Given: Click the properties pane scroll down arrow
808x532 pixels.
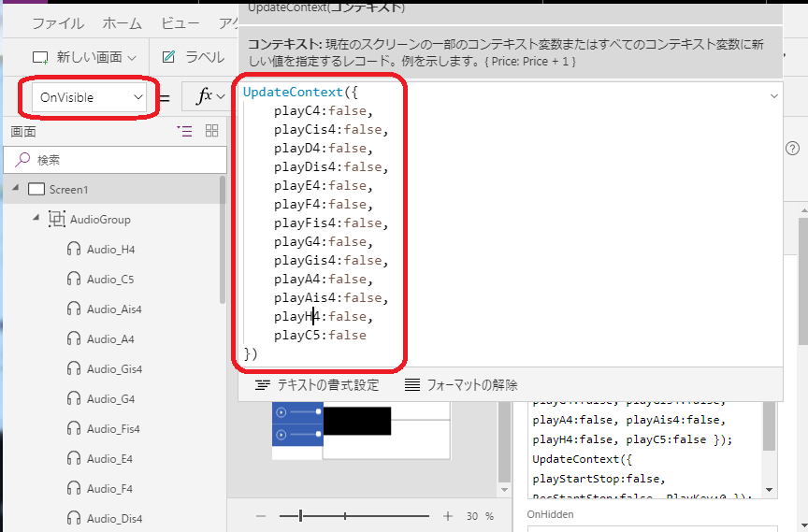Looking at the screenshot, I should point(770,489).
